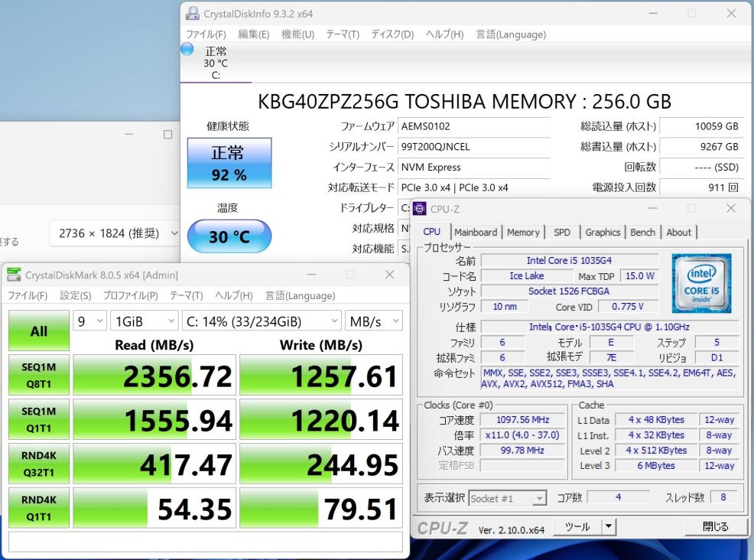
Task: Click the transfer mode field PCIe 3.0 x4
Action: (x=473, y=187)
